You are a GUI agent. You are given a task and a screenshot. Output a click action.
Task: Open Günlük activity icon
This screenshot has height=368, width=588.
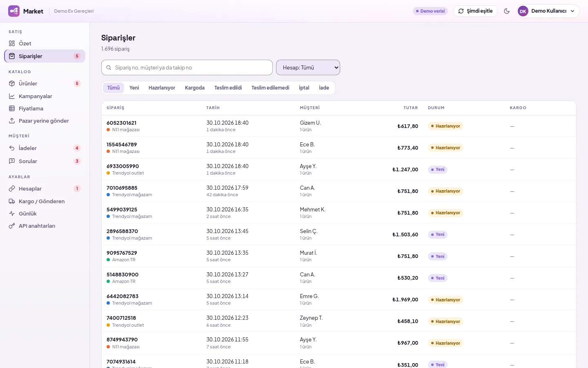[12, 213]
